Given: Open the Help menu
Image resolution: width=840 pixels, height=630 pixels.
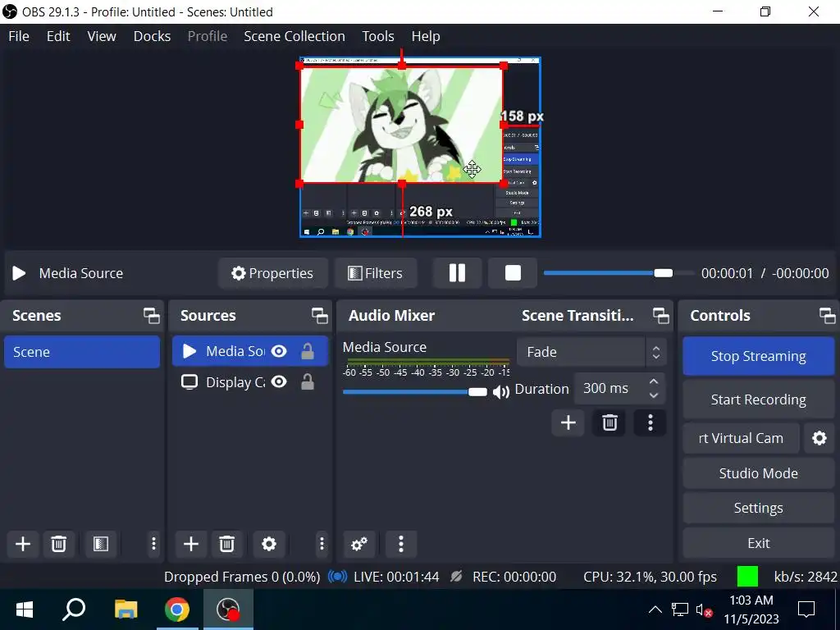Looking at the screenshot, I should [x=426, y=36].
